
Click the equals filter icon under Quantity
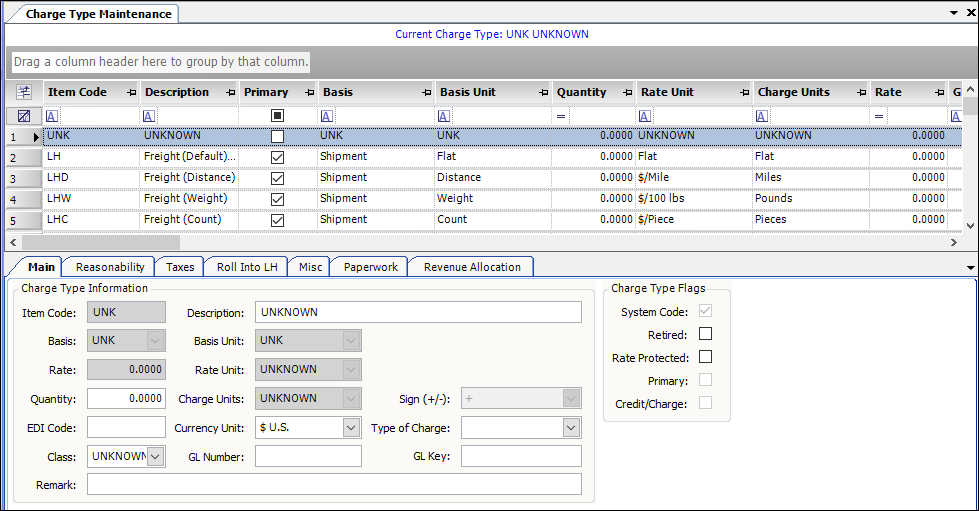click(x=562, y=116)
